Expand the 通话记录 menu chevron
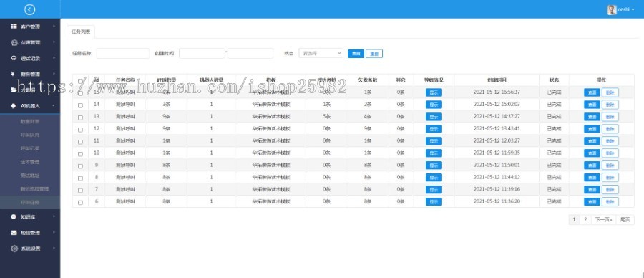The height and width of the screenshot is (278, 644). coord(54,58)
